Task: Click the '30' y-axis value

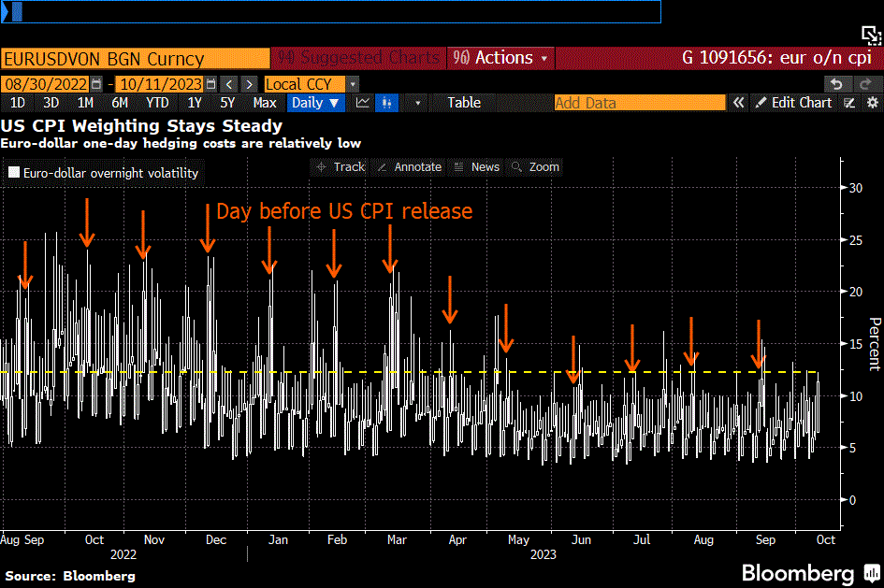Action: (856, 188)
